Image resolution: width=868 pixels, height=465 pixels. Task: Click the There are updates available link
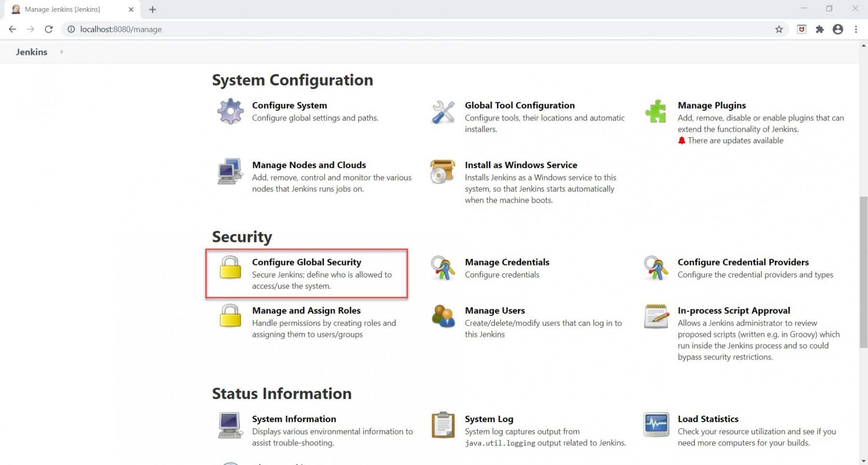pos(735,140)
